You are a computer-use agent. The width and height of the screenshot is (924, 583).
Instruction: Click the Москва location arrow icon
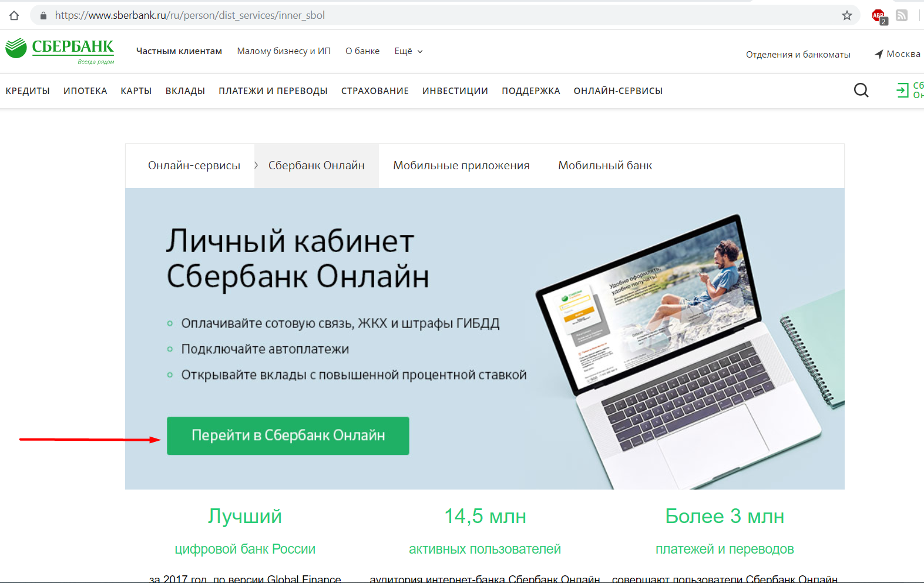(x=879, y=54)
